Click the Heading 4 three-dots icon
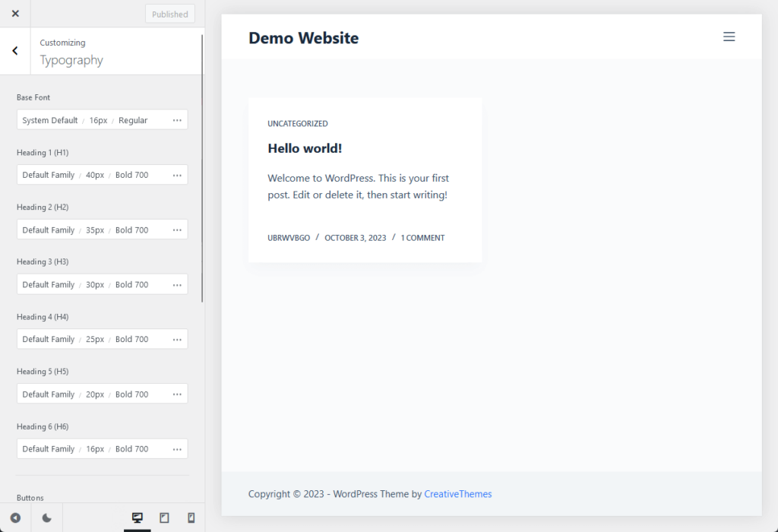The image size is (778, 532). [177, 340]
